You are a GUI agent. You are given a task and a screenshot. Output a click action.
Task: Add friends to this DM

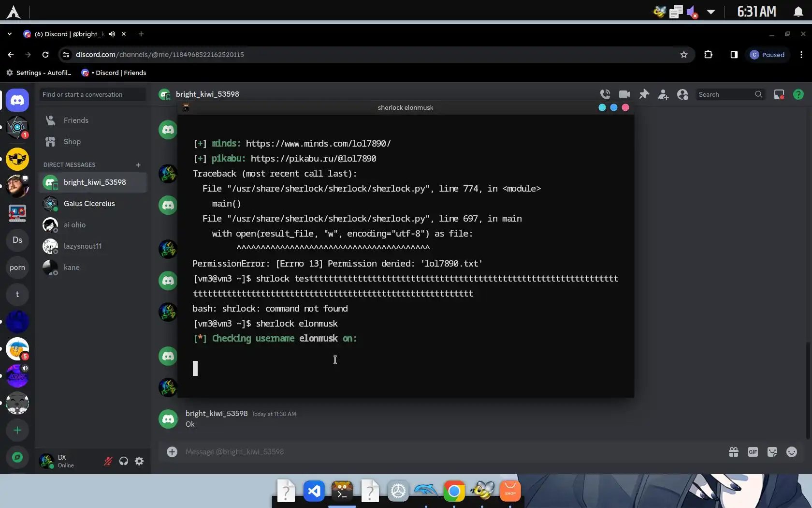(x=663, y=94)
